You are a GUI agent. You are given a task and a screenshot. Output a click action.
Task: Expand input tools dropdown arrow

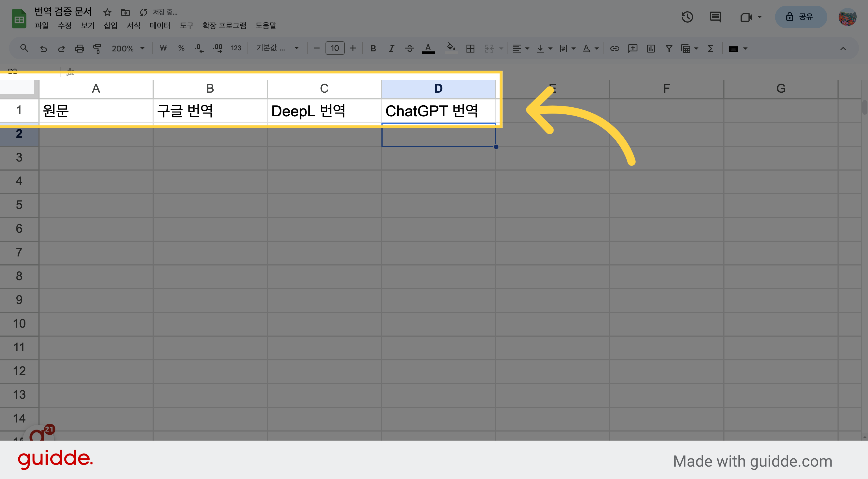(x=745, y=49)
